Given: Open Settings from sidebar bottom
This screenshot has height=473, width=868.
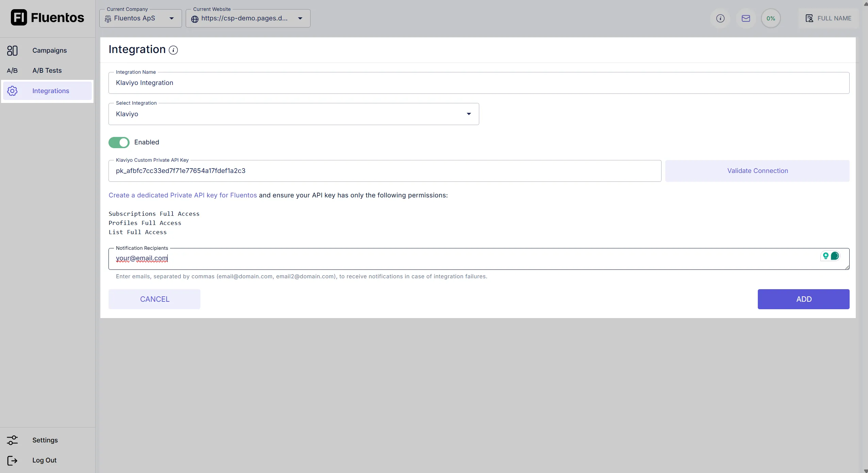Looking at the screenshot, I should coord(48,440).
